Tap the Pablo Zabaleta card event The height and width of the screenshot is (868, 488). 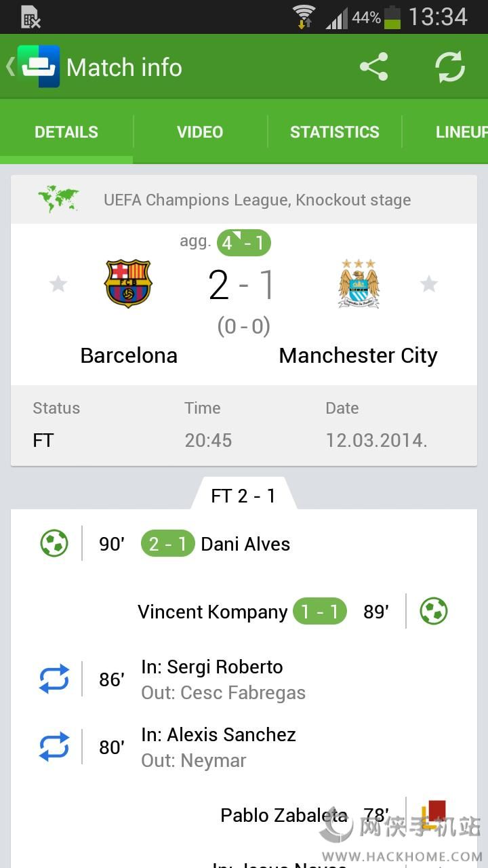point(284,815)
